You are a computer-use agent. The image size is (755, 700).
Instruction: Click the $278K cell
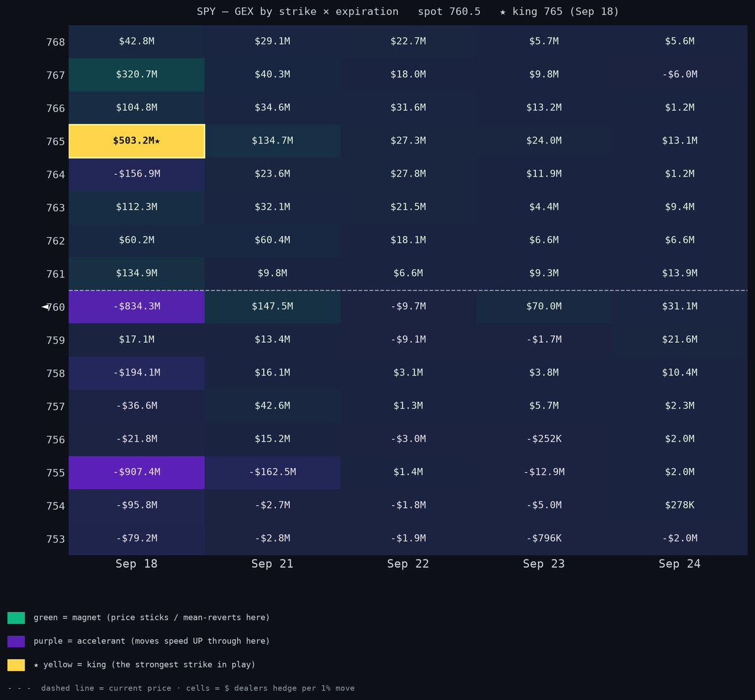coord(679,506)
